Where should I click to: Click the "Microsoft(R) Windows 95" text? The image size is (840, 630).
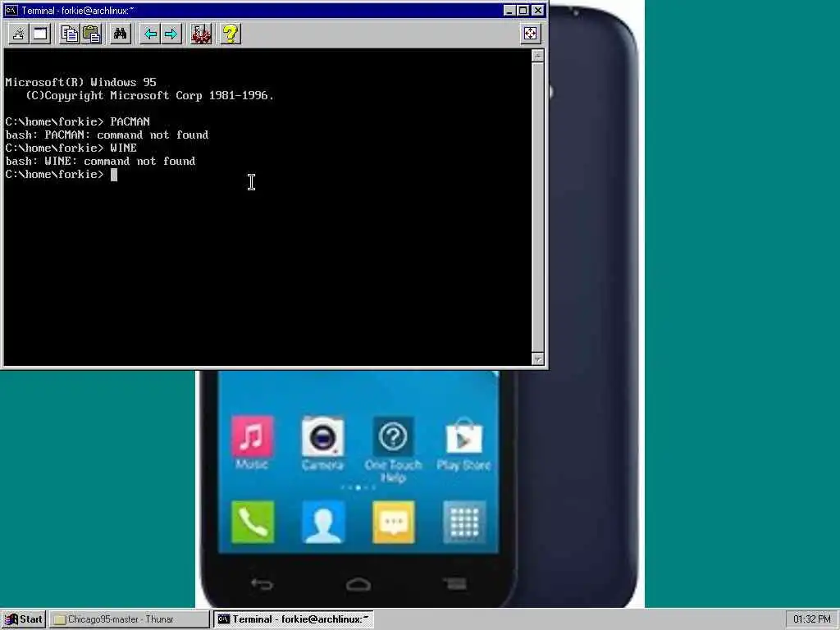[80, 83]
